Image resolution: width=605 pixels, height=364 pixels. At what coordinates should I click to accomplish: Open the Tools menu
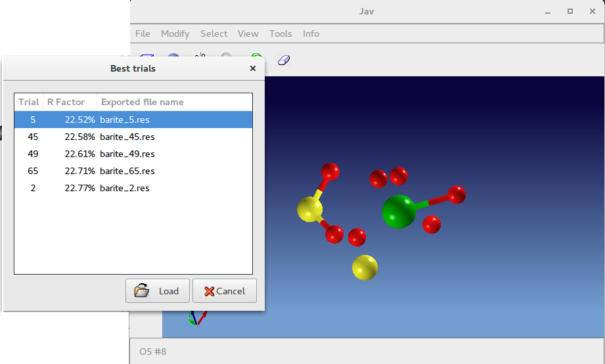(x=280, y=34)
